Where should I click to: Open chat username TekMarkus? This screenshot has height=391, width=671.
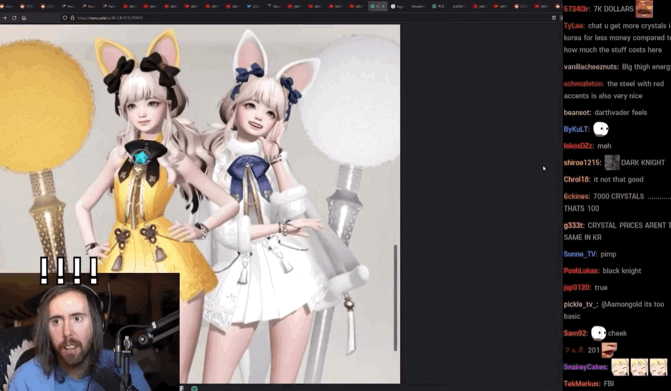click(x=582, y=384)
